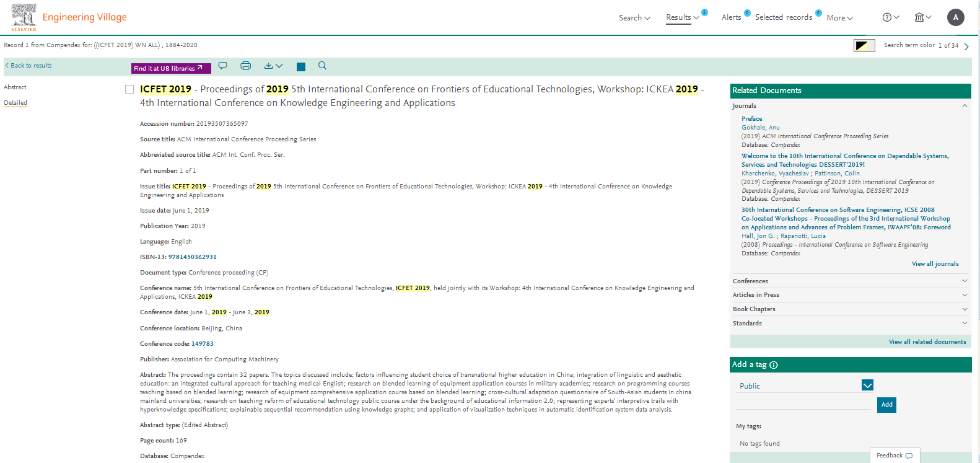Open 30th International Conference on Software Engineering document
Image resolution: width=980 pixels, height=463 pixels.
(846, 219)
